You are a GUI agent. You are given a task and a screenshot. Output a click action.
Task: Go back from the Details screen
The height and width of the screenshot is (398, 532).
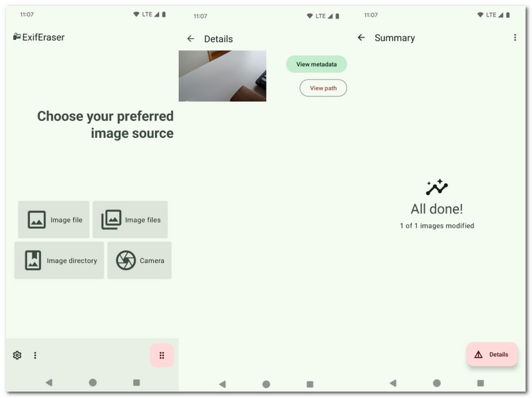tap(191, 39)
